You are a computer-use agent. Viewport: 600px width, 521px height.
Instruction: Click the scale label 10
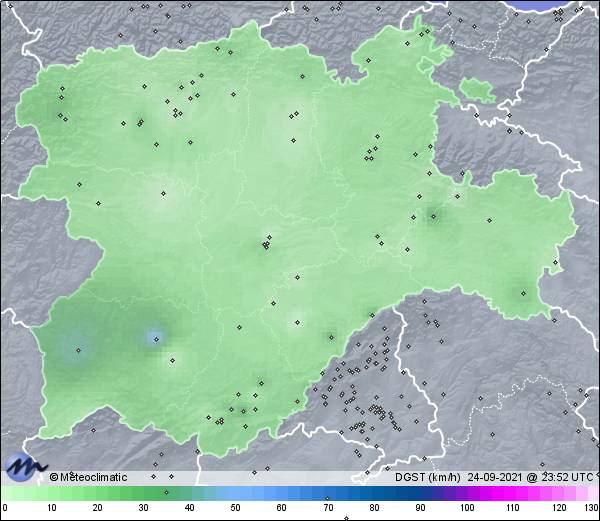[52, 508]
